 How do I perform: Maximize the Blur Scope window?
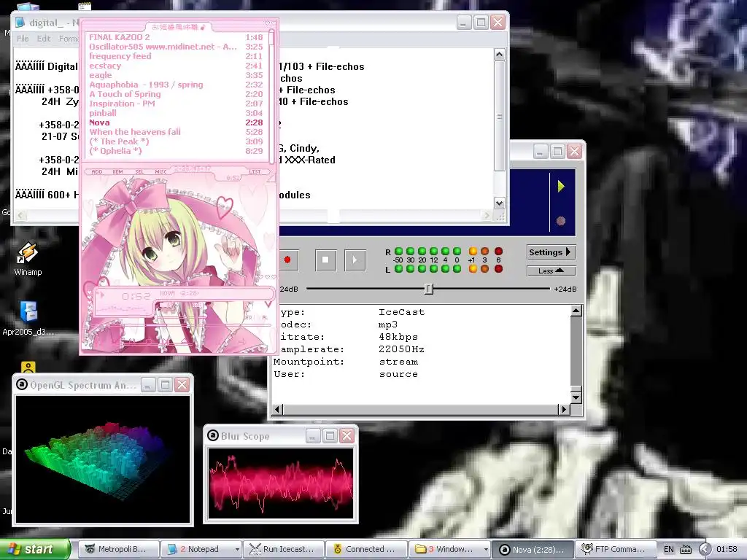pos(330,436)
